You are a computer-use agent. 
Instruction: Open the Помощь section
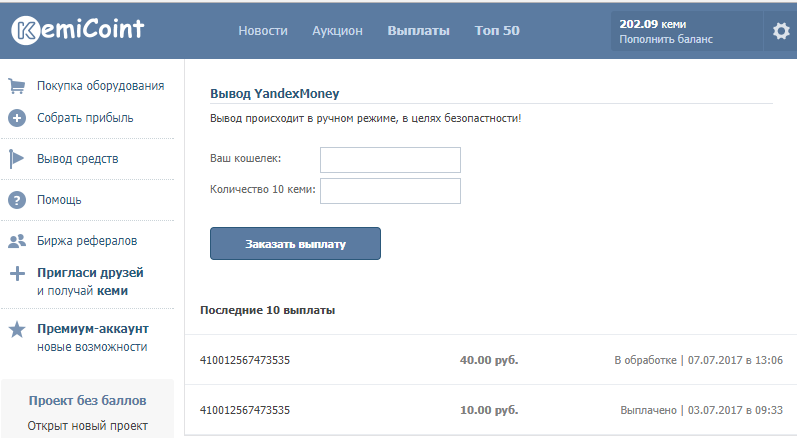point(59,200)
